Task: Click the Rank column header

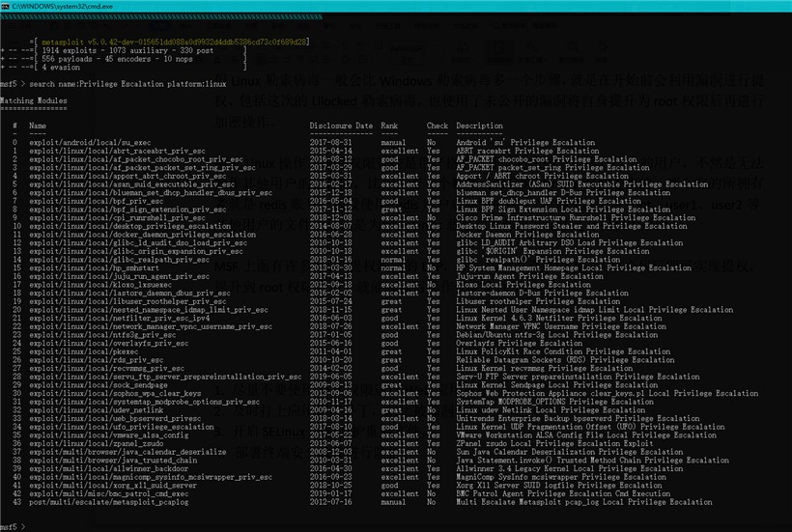Action: [x=389, y=126]
